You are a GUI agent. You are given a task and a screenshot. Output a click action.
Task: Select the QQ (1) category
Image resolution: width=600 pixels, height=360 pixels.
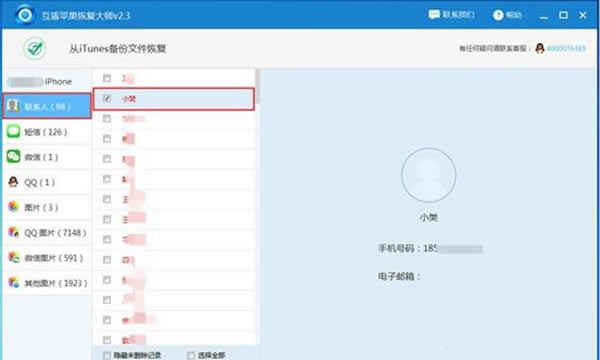point(47,182)
